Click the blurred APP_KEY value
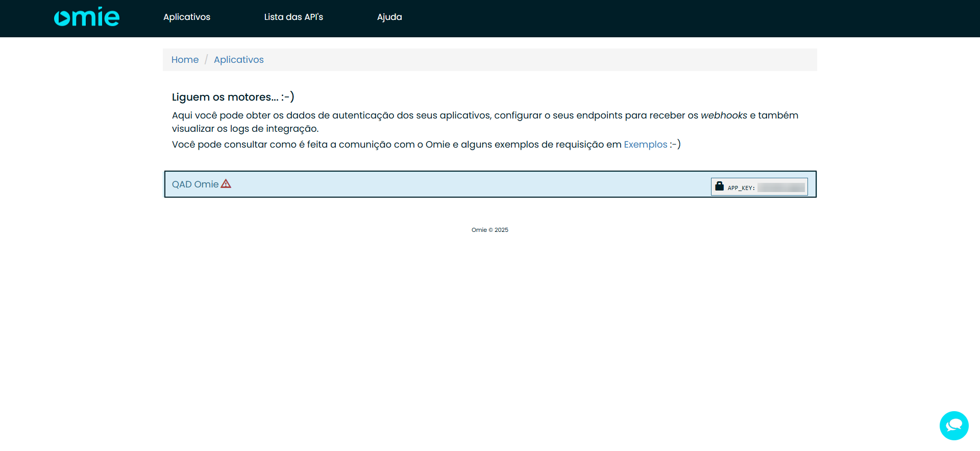 point(781,187)
